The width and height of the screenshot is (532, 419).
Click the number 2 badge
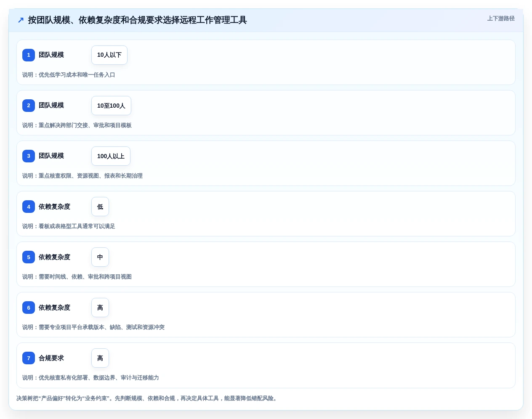(x=29, y=106)
